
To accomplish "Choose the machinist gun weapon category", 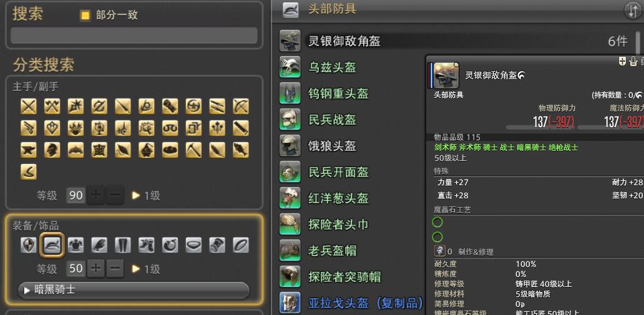I will pos(28,128).
